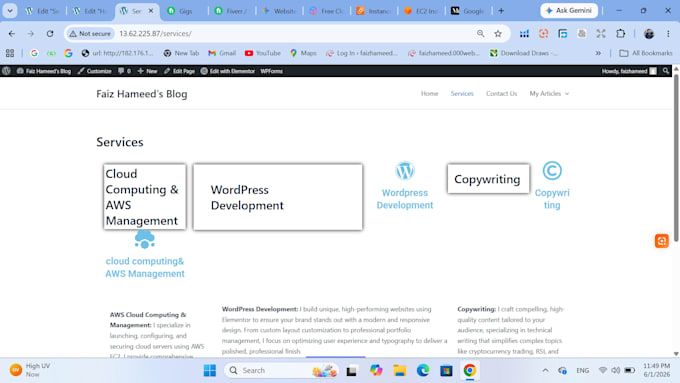Click the WordPress logo in admin bar
This screenshot has height=383, width=680.
coord(6,71)
